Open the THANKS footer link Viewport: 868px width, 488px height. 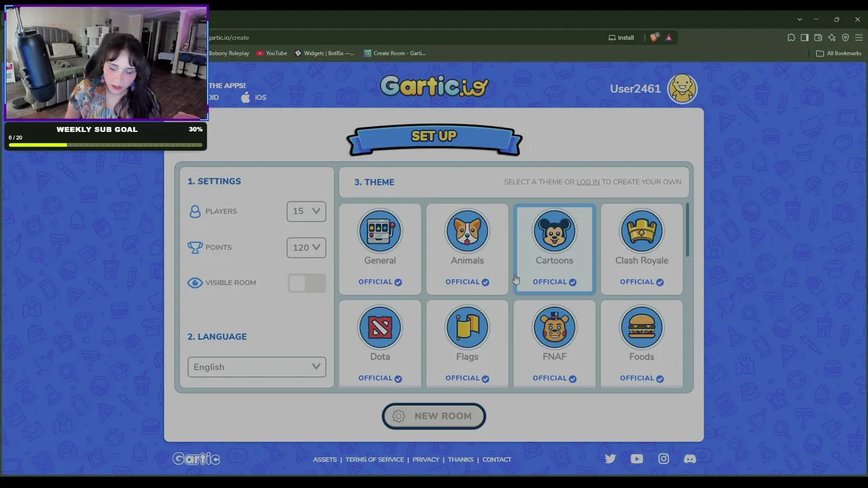[460, 460]
